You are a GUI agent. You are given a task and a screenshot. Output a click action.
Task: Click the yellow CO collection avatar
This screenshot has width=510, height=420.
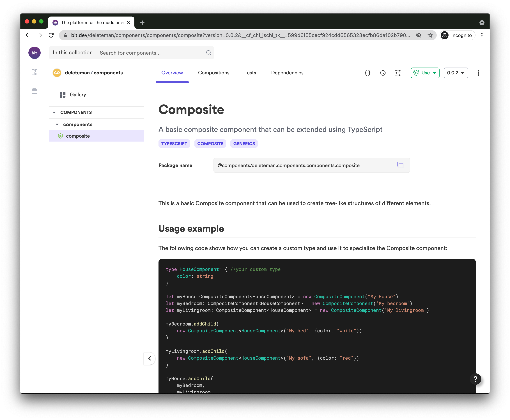57,73
